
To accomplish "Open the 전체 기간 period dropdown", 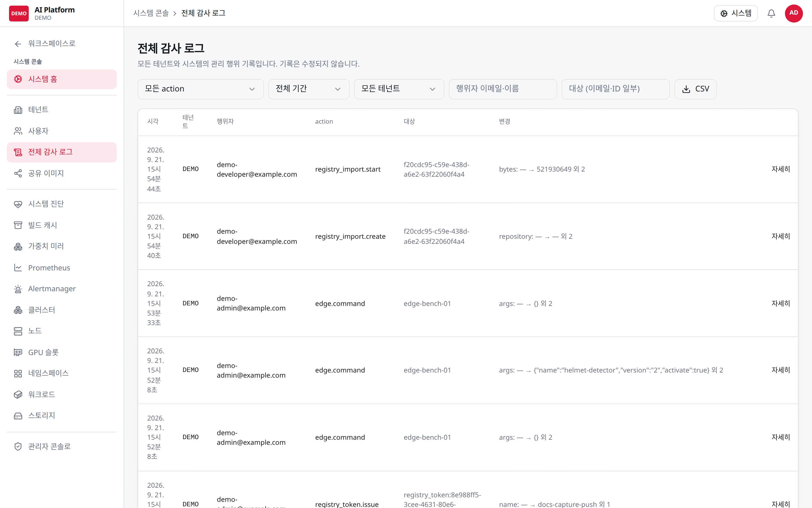I will tap(309, 89).
